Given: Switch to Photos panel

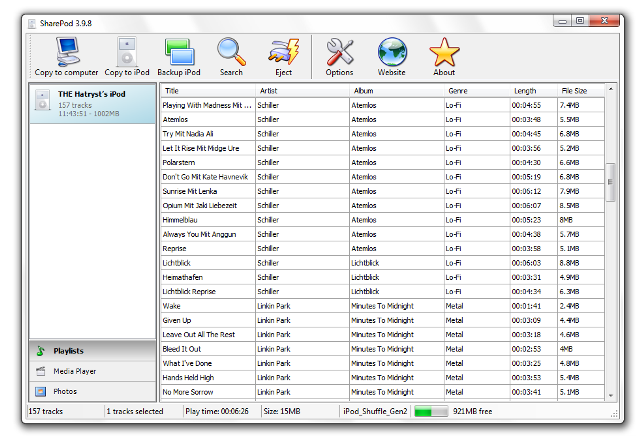Looking at the screenshot, I should coord(93,391).
